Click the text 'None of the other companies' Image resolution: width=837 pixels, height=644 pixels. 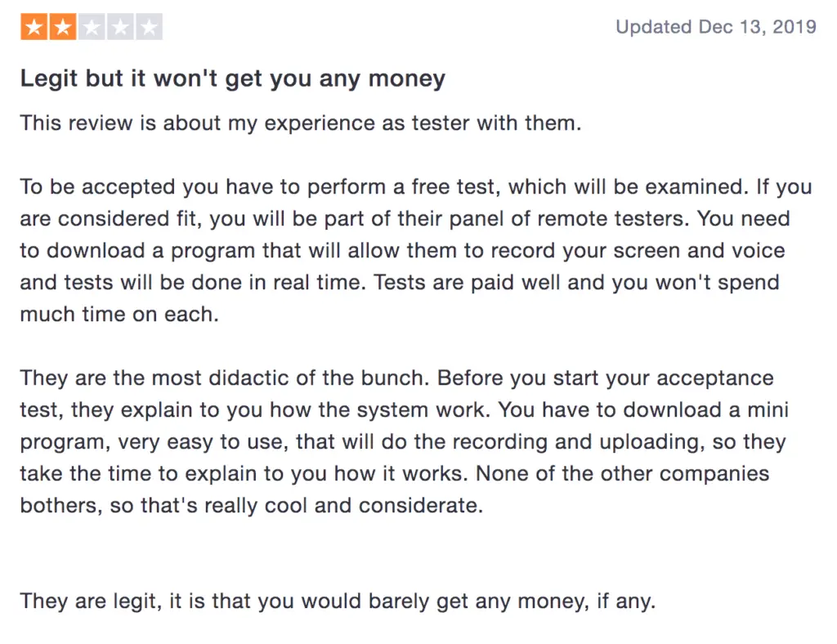click(622, 473)
